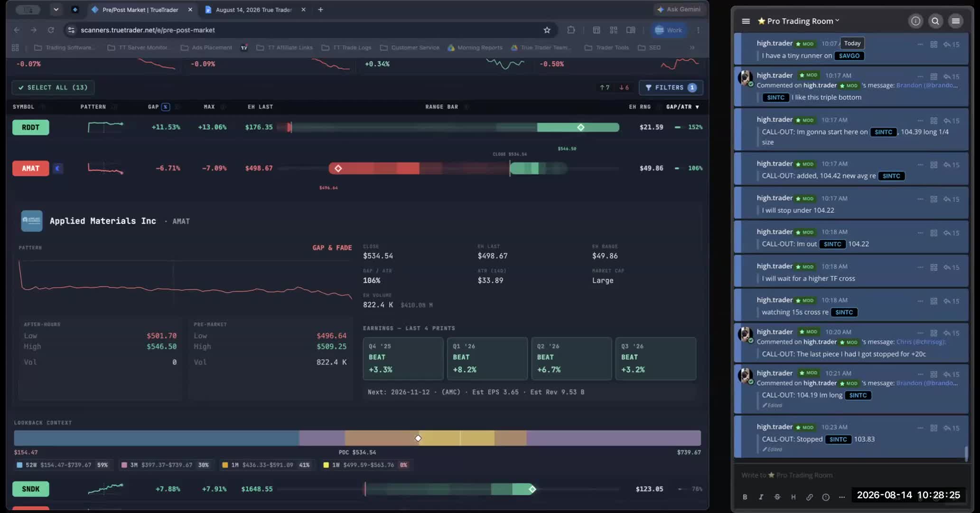Sort by the PATTERN column header
Viewport: 980px width, 513px height.
93,107
